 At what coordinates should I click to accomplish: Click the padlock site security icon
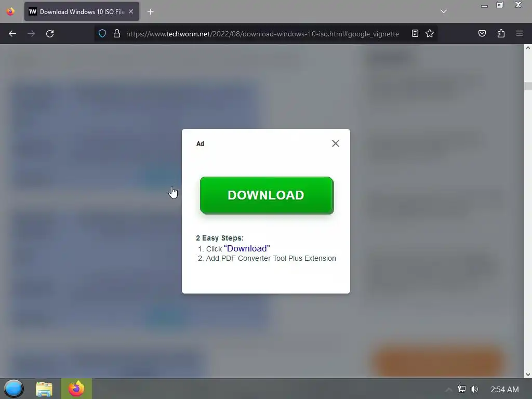117,34
